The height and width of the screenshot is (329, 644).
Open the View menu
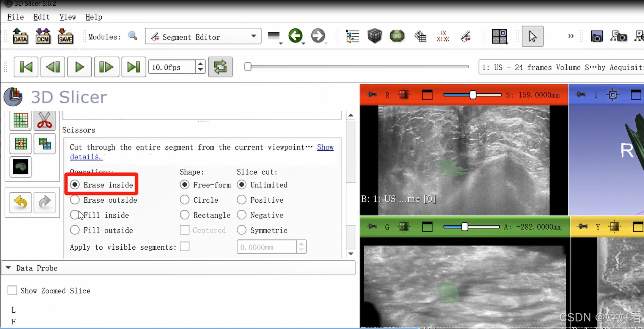68,17
